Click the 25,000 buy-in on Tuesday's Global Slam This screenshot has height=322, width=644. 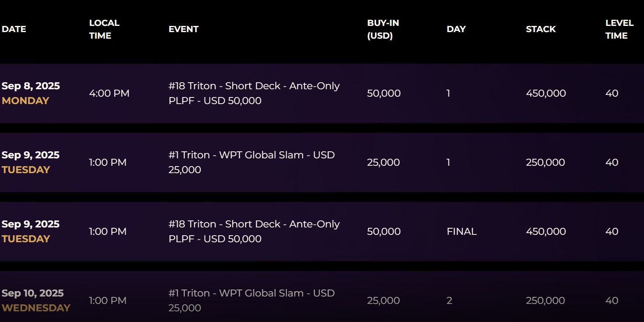383,162
